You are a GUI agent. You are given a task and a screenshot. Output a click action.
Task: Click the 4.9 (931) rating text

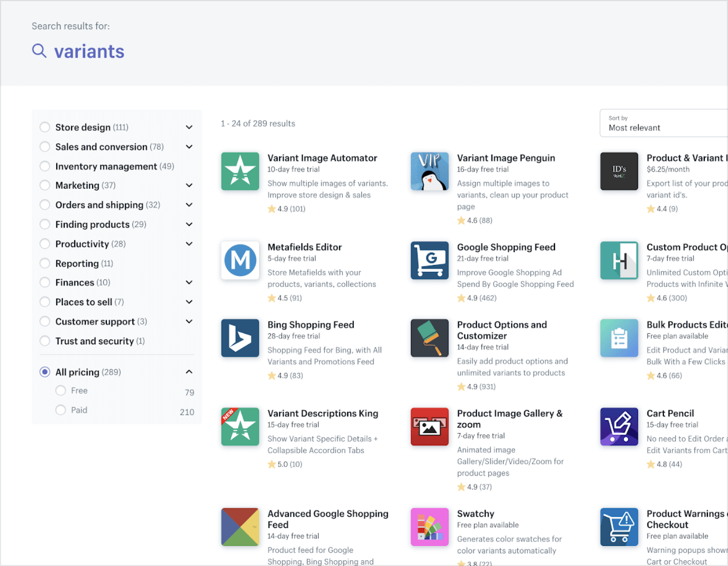[481, 387]
